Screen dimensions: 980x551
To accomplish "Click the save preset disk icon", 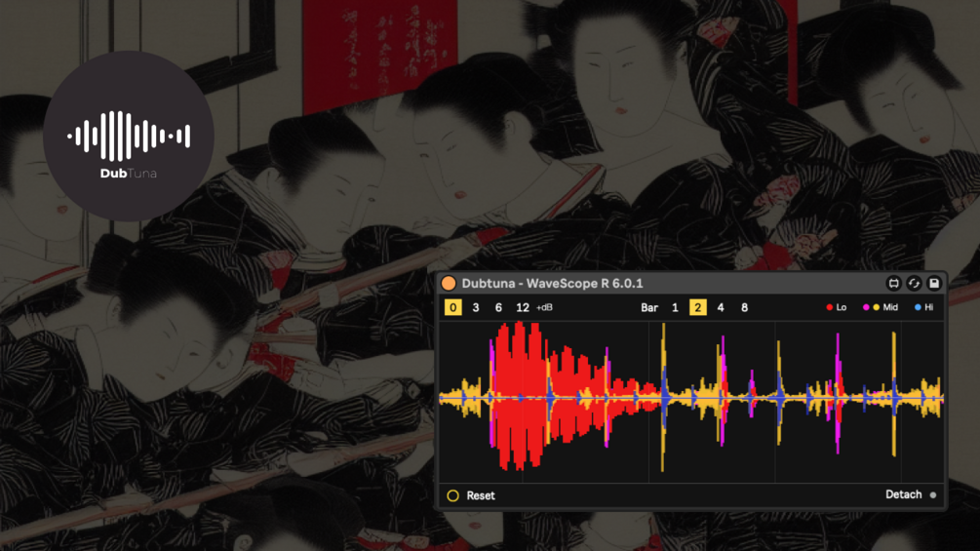I will click(934, 283).
